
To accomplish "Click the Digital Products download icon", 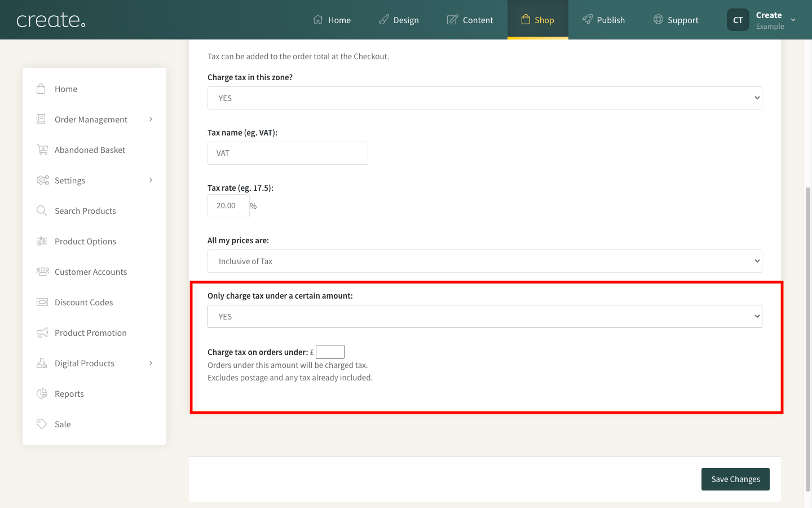I will click(42, 363).
